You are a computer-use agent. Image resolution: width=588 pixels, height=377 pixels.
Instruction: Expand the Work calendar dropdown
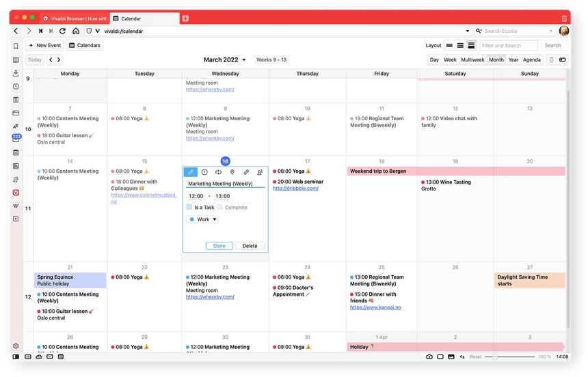[202, 219]
